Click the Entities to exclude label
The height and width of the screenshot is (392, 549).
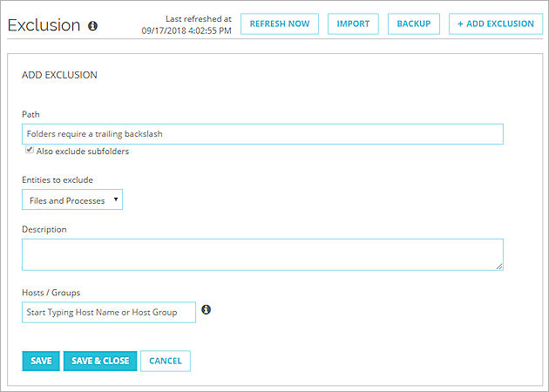point(58,180)
